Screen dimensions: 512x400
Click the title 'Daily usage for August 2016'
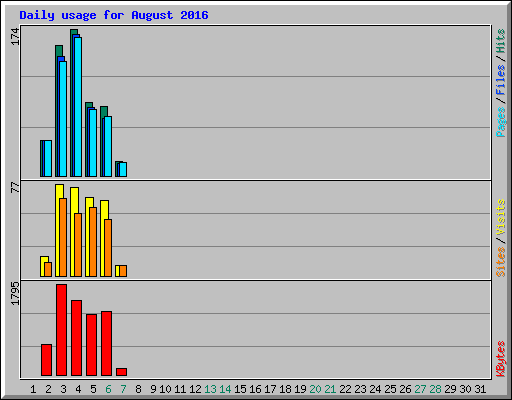click(x=114, y=15)
